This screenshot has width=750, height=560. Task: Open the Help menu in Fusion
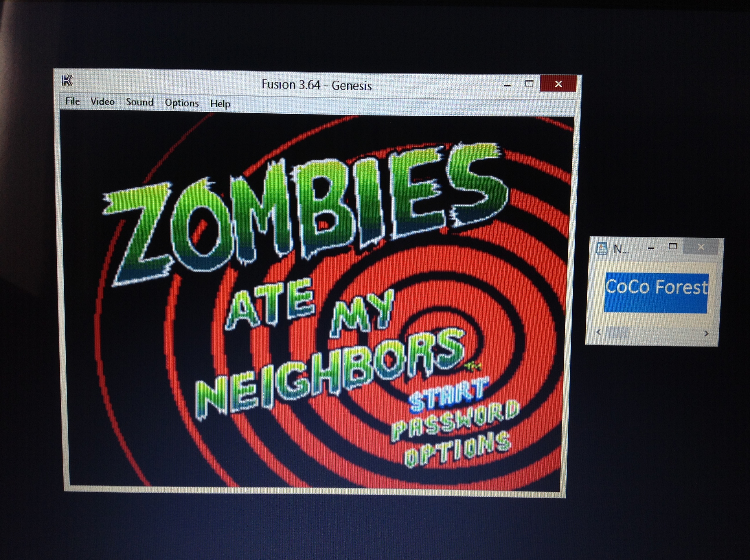pos(220,103)
